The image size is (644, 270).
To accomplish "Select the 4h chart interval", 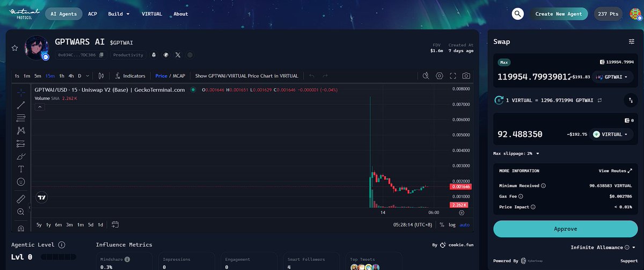I will point(70,76).
